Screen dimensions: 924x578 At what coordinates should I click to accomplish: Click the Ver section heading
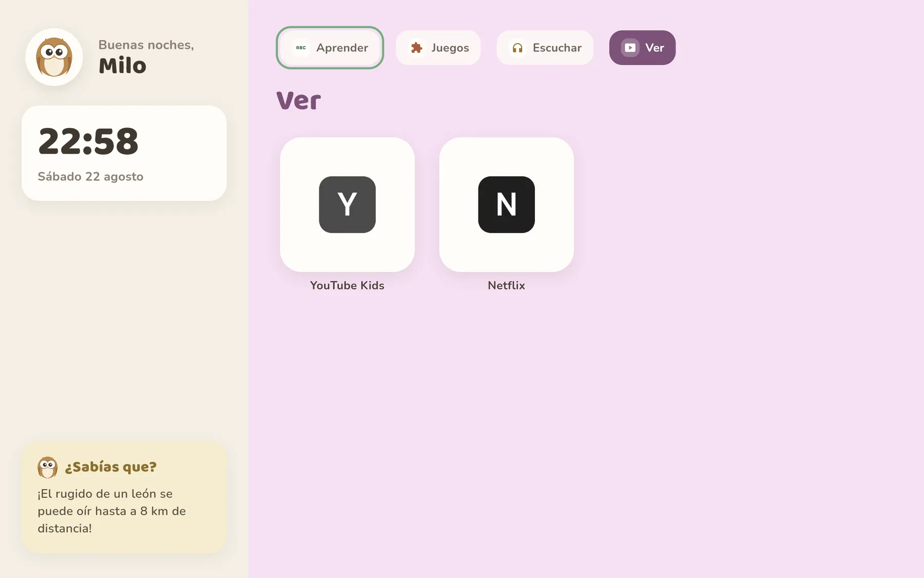(x=299, y=101)
